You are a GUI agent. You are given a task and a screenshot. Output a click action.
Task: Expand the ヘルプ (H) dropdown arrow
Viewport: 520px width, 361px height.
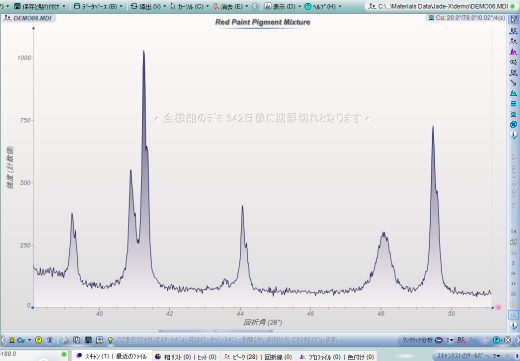click(340, 6)
